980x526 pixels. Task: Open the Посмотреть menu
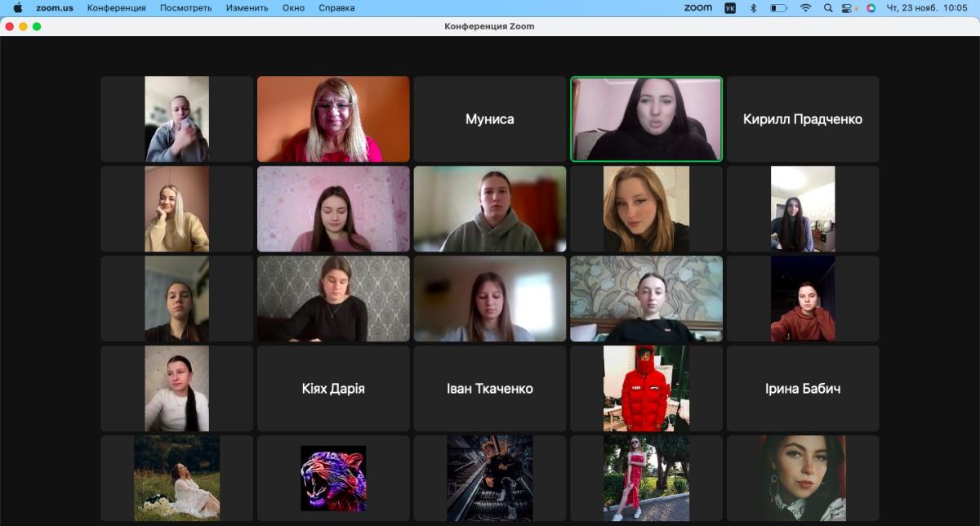coord(185,7)
